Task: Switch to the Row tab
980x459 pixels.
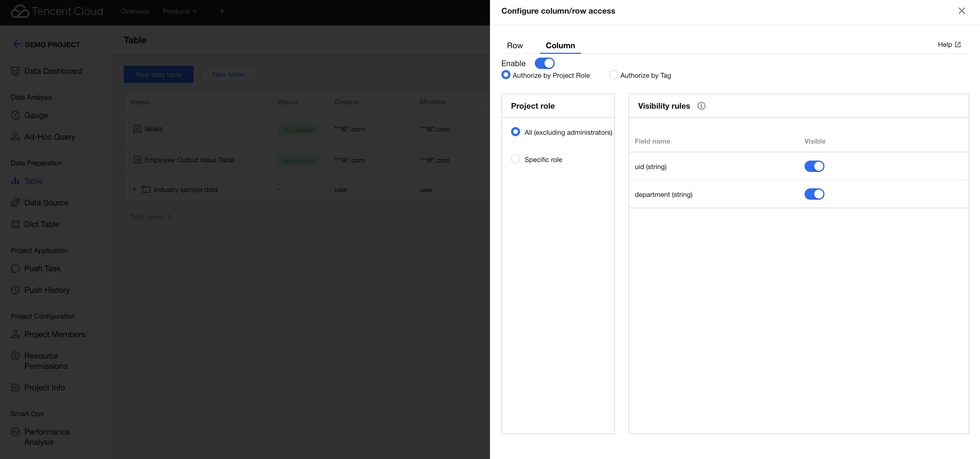Action: click(x=515, y=46)
